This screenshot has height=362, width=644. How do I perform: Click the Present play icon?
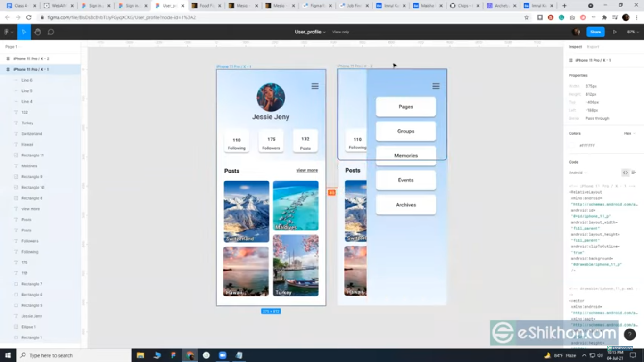pyautogui.click(x=614, y=32)
